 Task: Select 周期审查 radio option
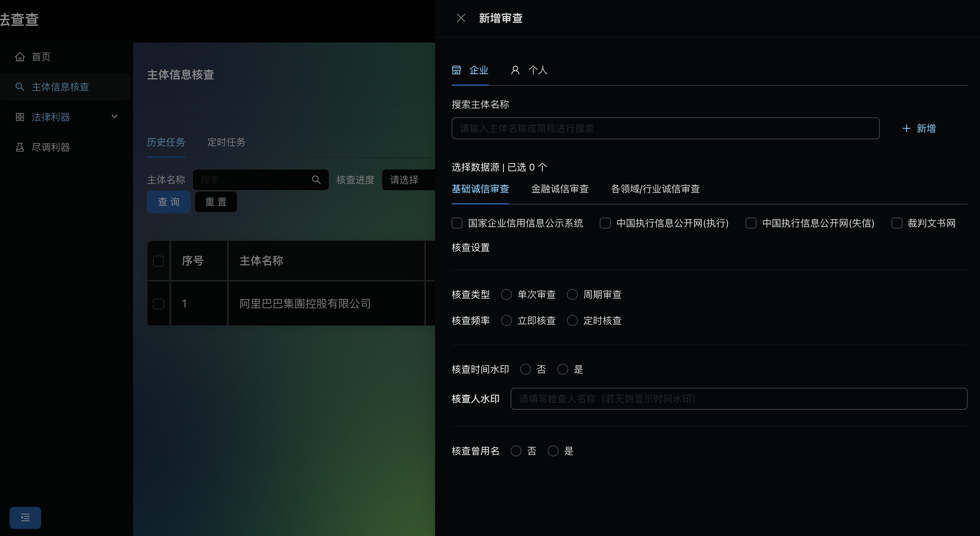(572, 294)
